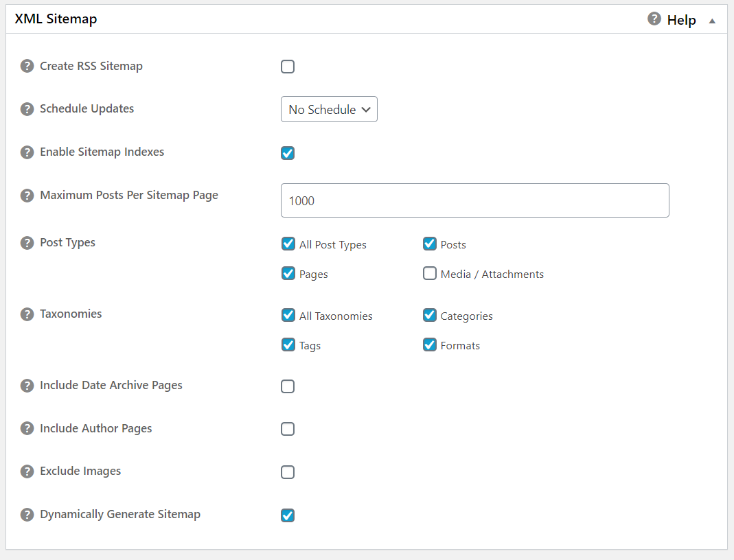Toggle the All Post Types checkbox
This screenshot has height=560, width=734.
tap(288, 244)
